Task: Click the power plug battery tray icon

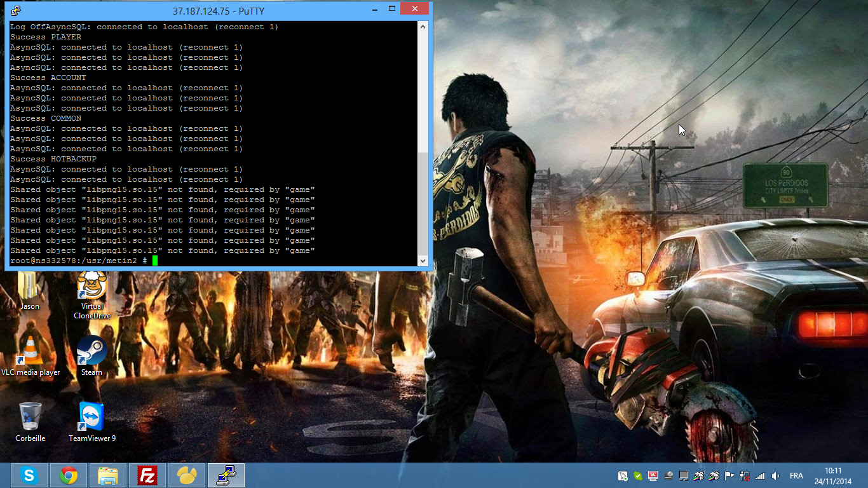Action: pyautogui.click(x=745, y=476)
